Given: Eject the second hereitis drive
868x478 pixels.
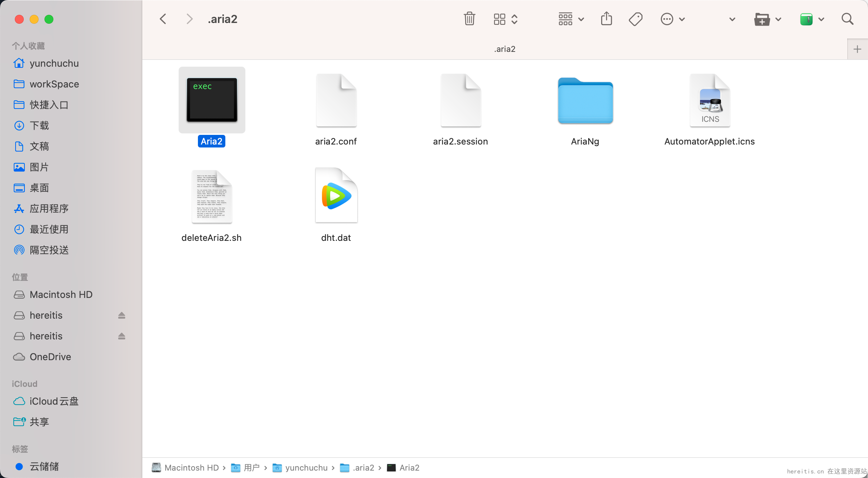Looking at the screenshot, I should point(122,336).
